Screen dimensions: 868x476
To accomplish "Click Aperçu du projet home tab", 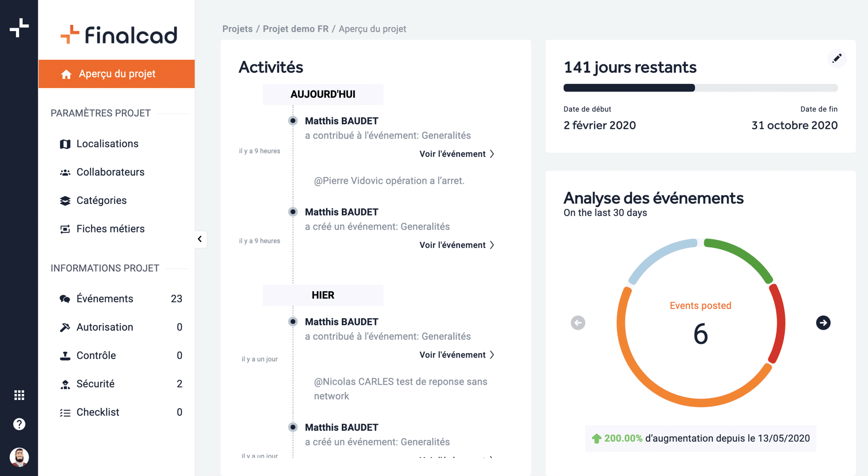I will coord(117,74).
